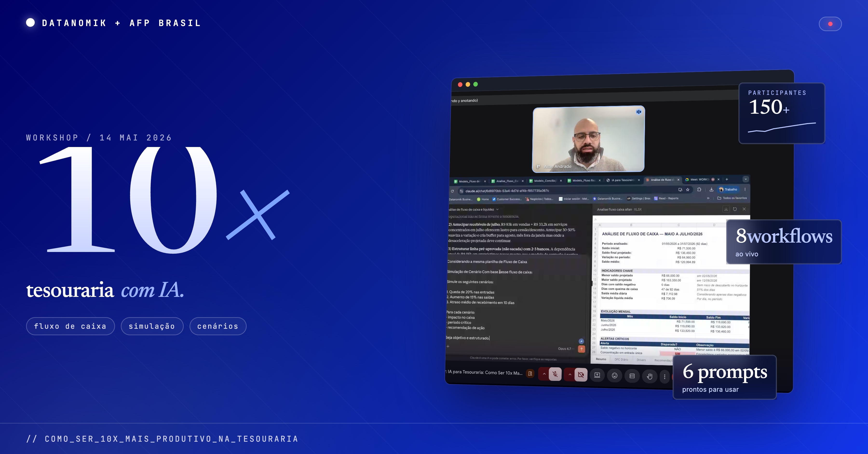Download the Analise fluxo caixa allan XLSX file
Image resolution: width=868 pixels, height=454 pixels.
click(x=726, y=209)
